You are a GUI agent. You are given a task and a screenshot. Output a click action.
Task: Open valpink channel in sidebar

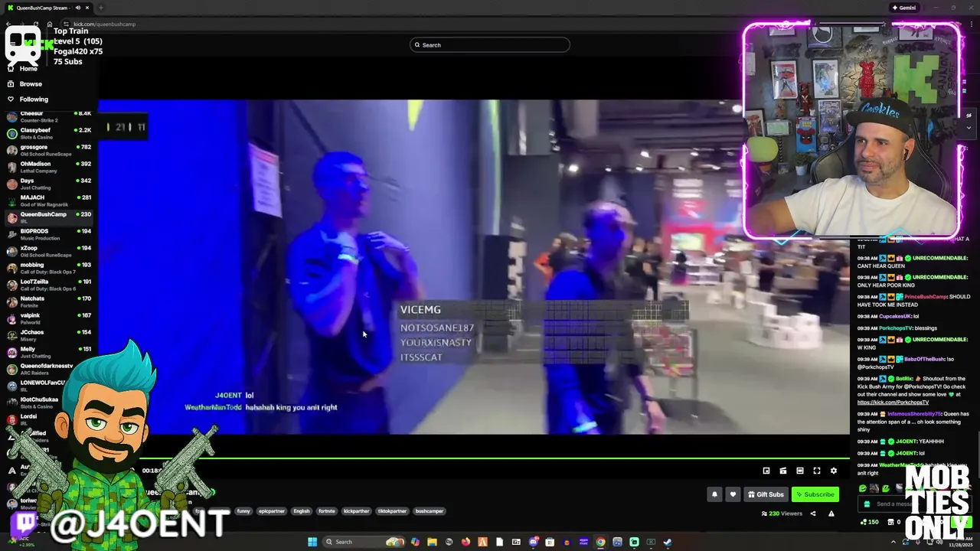(x=48, y=318)
